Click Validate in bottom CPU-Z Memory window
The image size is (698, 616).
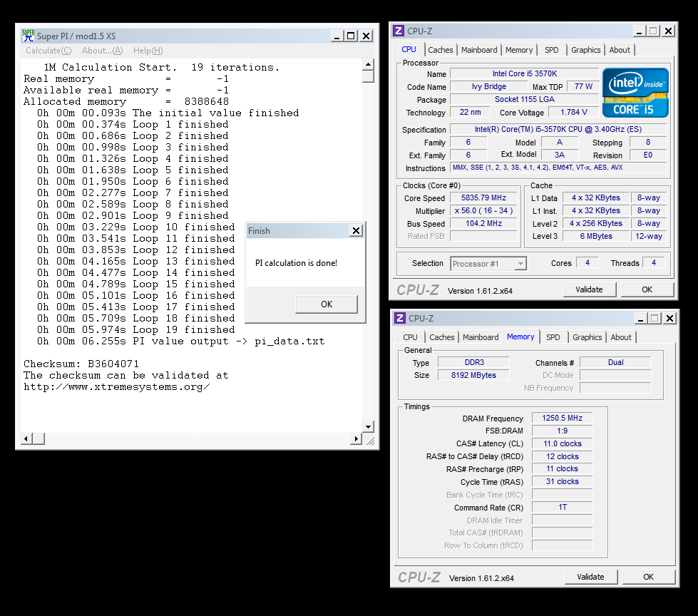point(591,577)
